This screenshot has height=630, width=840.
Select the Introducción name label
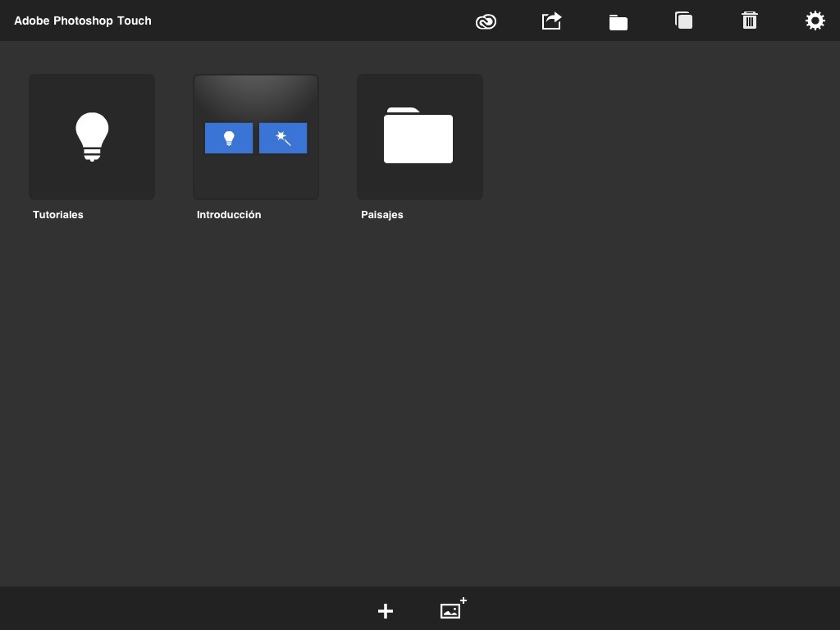[x=229, y=215]
